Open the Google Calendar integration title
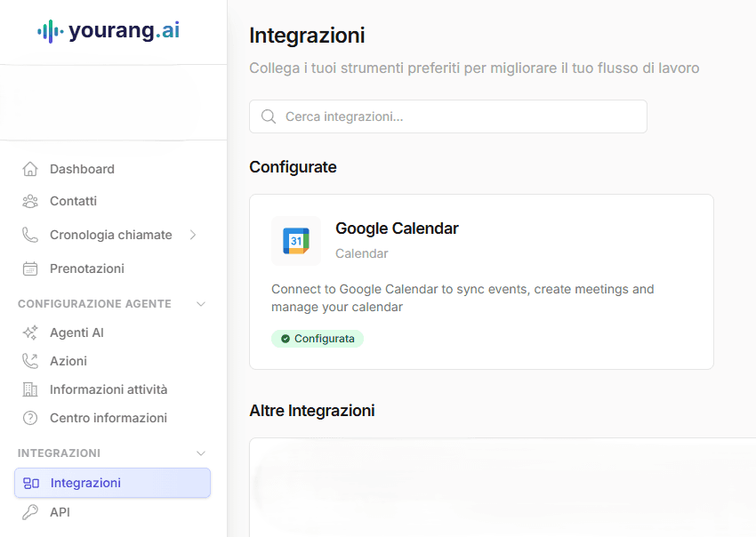The height and width of the screenshot is (537, 756). [x=397, y=228]
